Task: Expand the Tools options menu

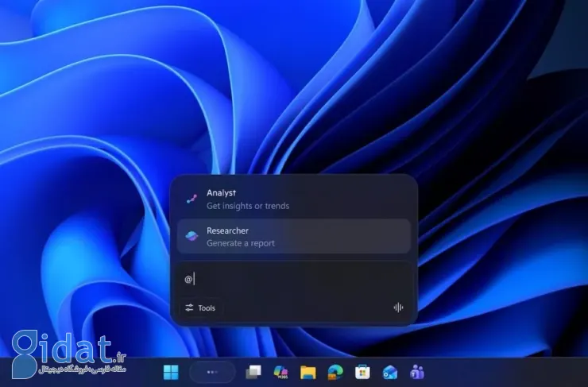Action: click(x=200, y=308)
